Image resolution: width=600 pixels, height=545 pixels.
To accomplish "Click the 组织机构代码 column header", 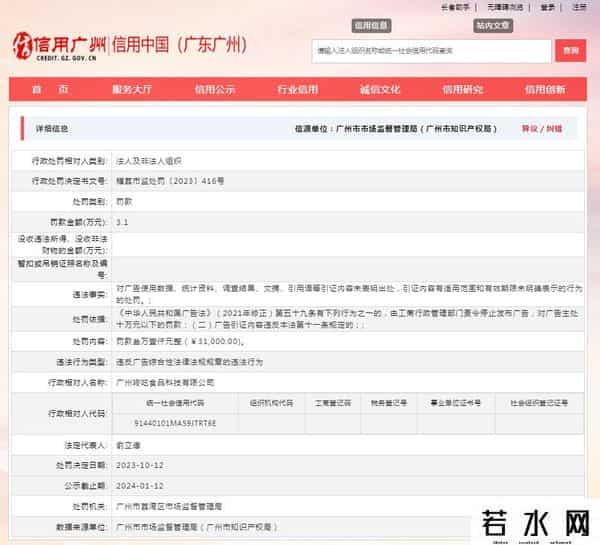I will pyautogui.click(x=271, y=403).
